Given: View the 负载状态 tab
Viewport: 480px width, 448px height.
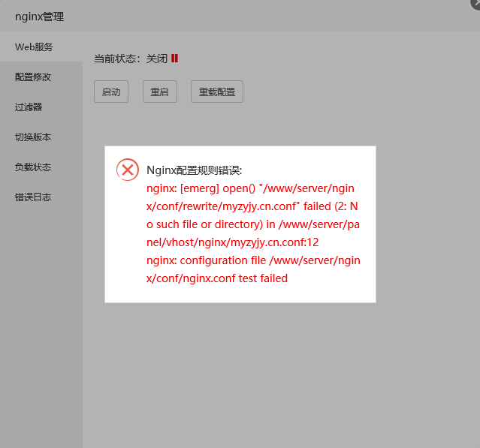Looking at the screenshot, I should click(41, 167).
